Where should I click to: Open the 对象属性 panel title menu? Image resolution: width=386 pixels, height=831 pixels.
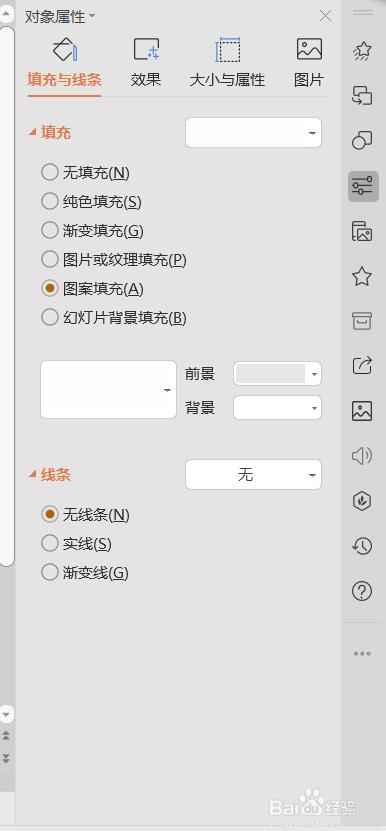[x=60, y=16]
